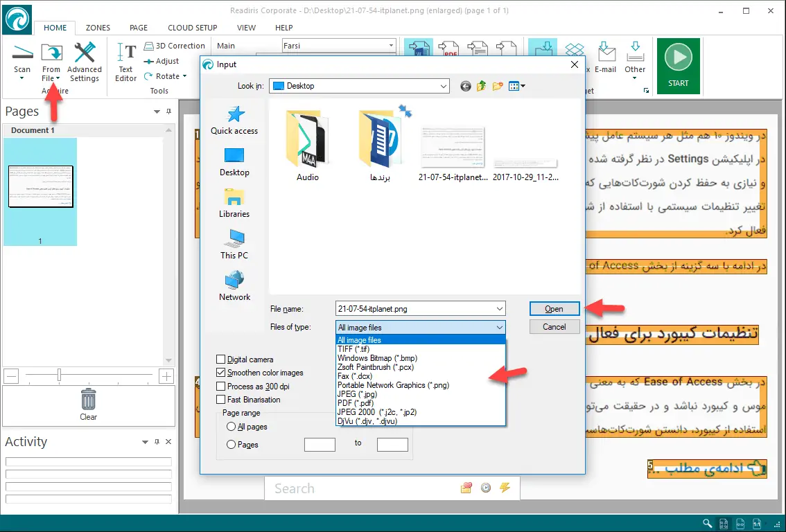Screen dimensions: 786x532
Task: Open the VIEW ribbon tab
Action: 246,28
